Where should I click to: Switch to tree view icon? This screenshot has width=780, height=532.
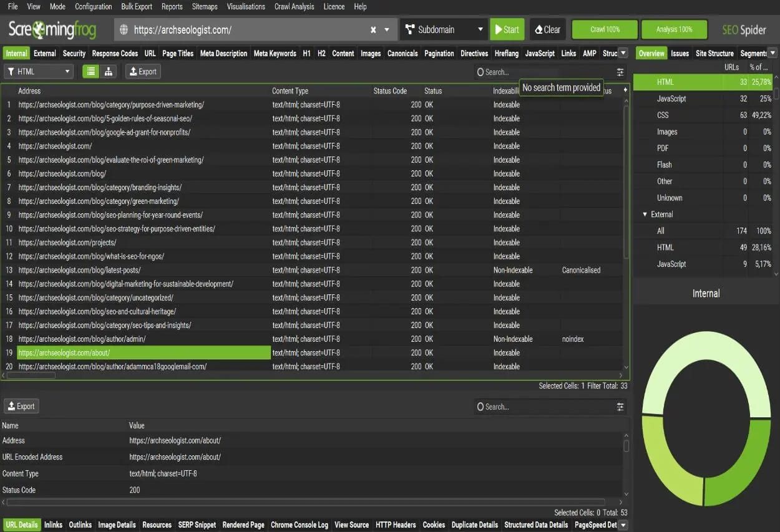point(109,72)
